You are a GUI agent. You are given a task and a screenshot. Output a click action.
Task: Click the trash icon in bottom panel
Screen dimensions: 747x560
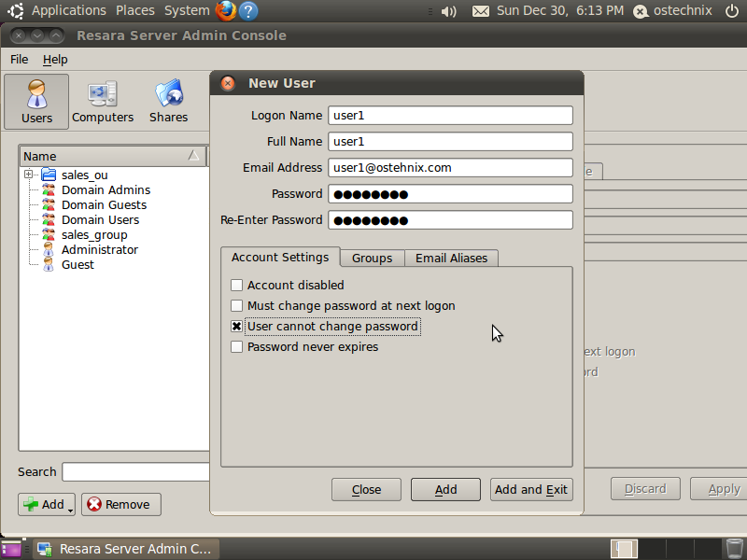tap(734, 549)
